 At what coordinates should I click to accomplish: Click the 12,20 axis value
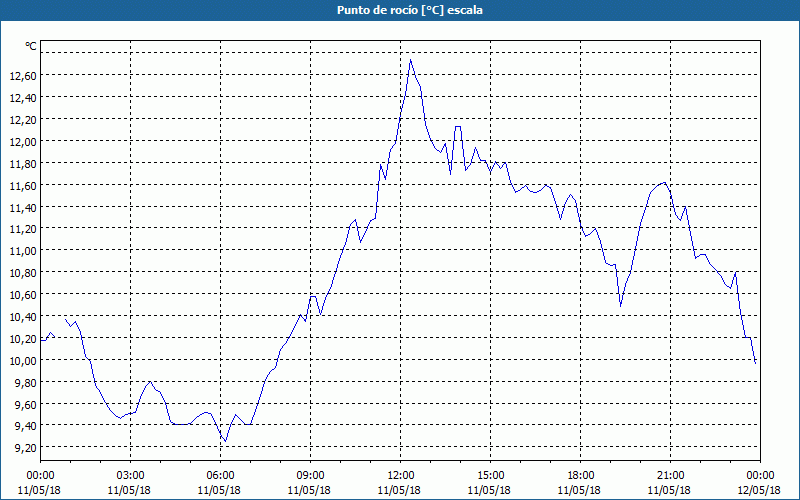(x=23, y=119)
